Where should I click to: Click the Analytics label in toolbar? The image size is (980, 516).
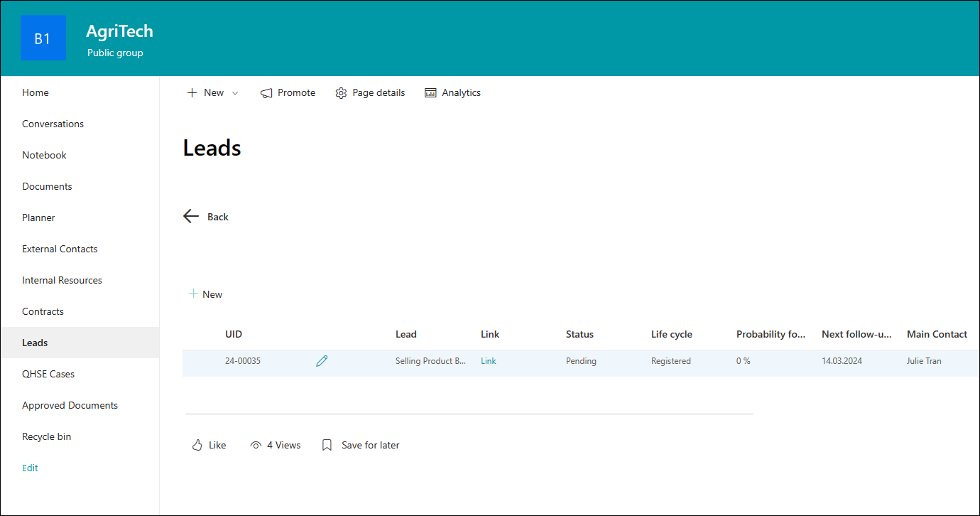(x=461, y=93)
